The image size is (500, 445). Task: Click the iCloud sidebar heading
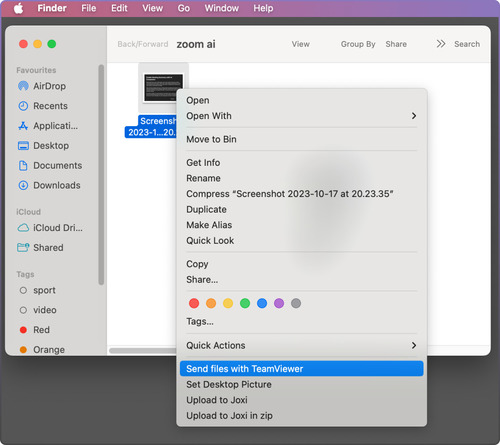click(x=28, y=212)
